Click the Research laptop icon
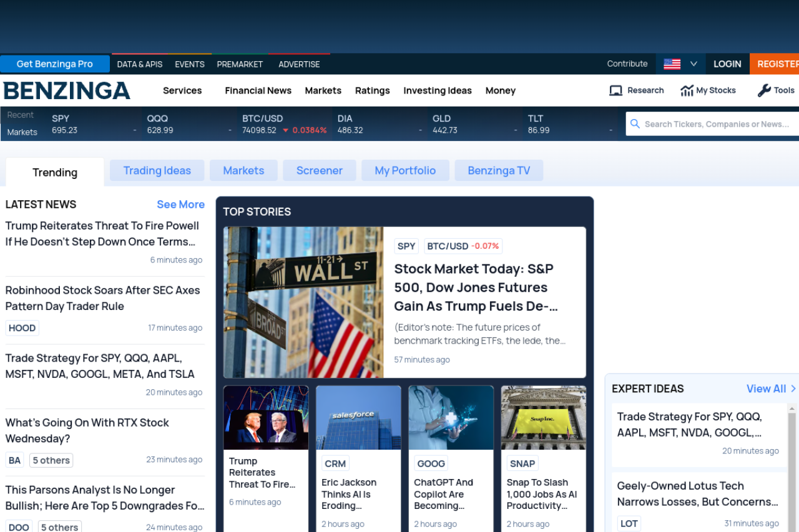This screenshot has height=532, width=799. point(615,90)
